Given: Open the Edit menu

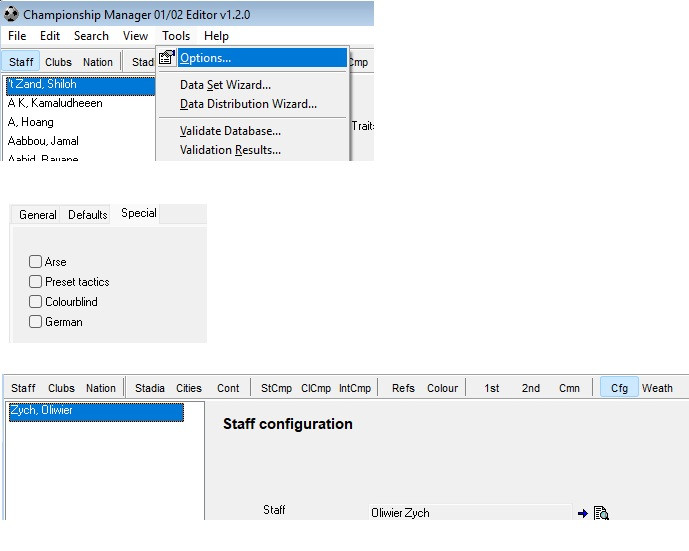Looking at the screenshot, I should (50, 36).
